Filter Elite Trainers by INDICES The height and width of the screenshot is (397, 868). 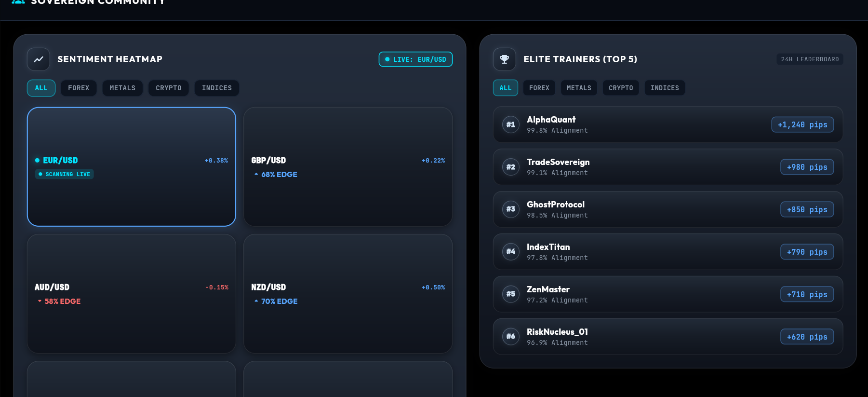665,88
